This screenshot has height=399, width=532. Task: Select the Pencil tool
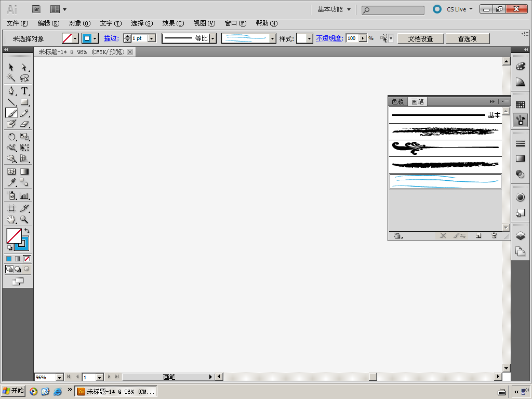click(24, 113)
